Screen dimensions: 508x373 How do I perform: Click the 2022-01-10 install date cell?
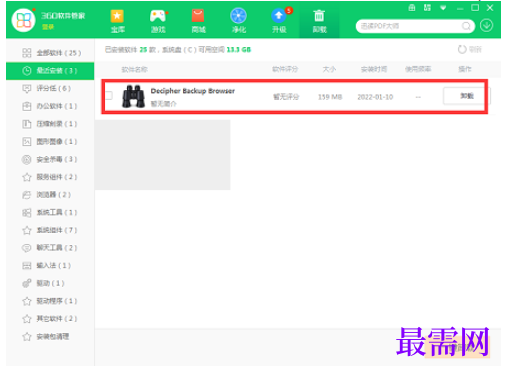click(x=375, y=97)
